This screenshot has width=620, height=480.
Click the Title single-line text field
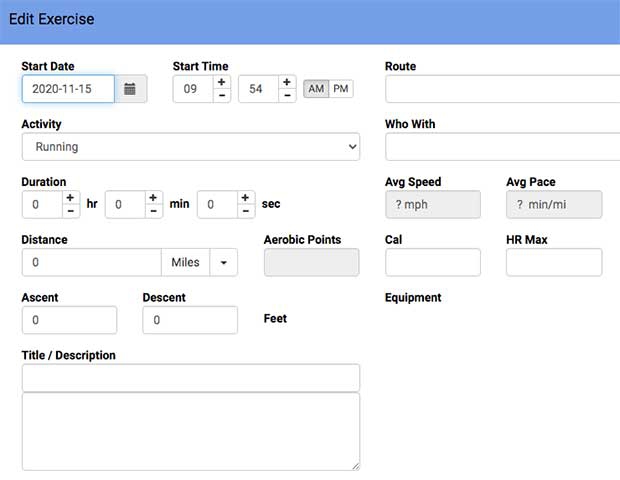coord(190,378)
